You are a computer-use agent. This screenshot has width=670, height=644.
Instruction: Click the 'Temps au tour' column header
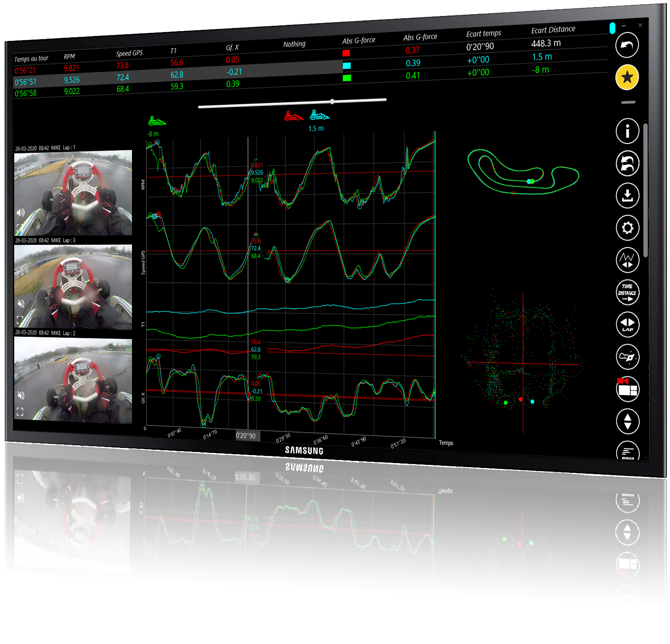[x=31, y=59]
